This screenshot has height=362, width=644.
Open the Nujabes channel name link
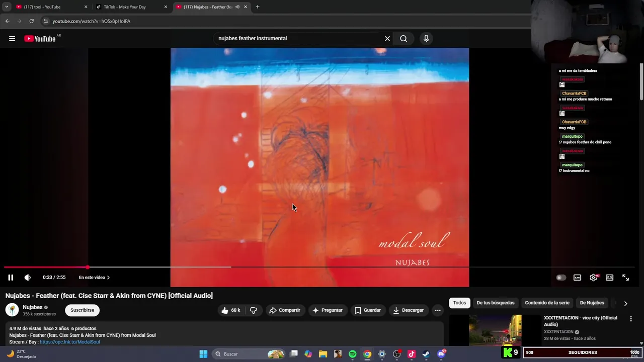(33, 307)
